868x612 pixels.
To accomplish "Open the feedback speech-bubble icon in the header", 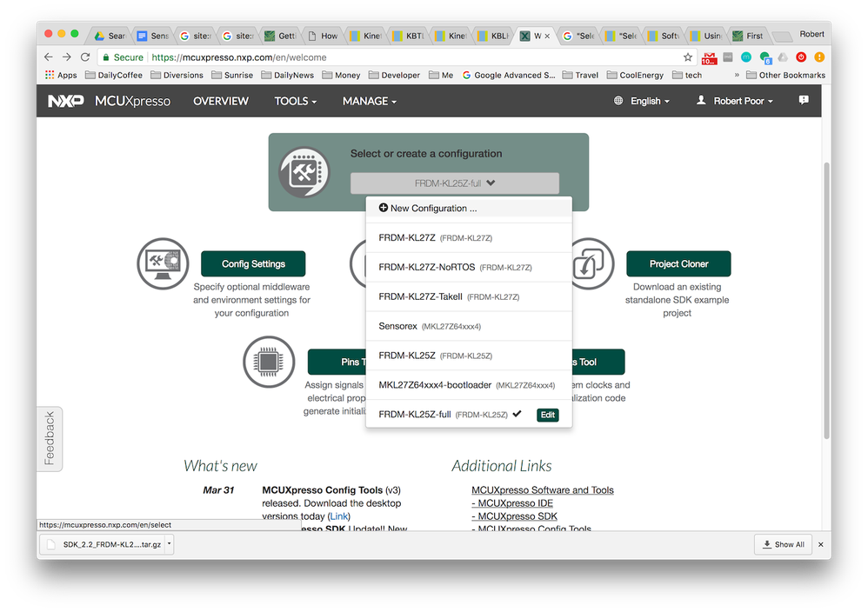I will (x=804, y=100).
